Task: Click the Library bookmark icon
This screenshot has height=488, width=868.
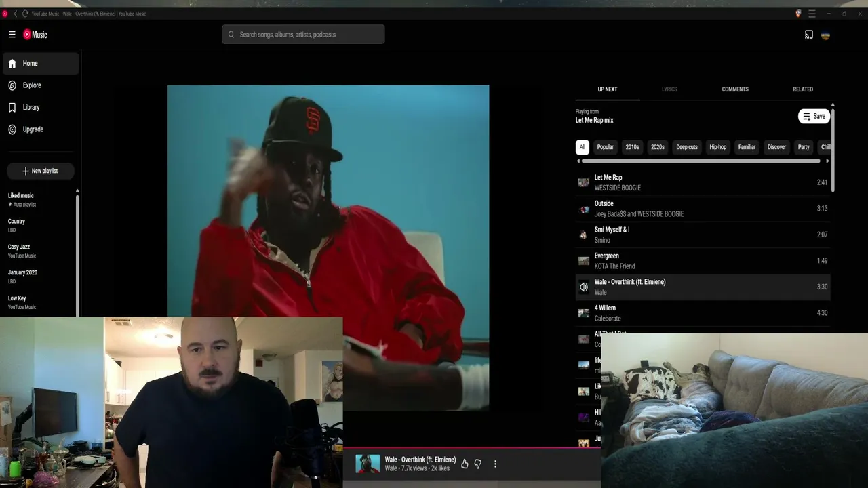Action: (x=12, y=107)
